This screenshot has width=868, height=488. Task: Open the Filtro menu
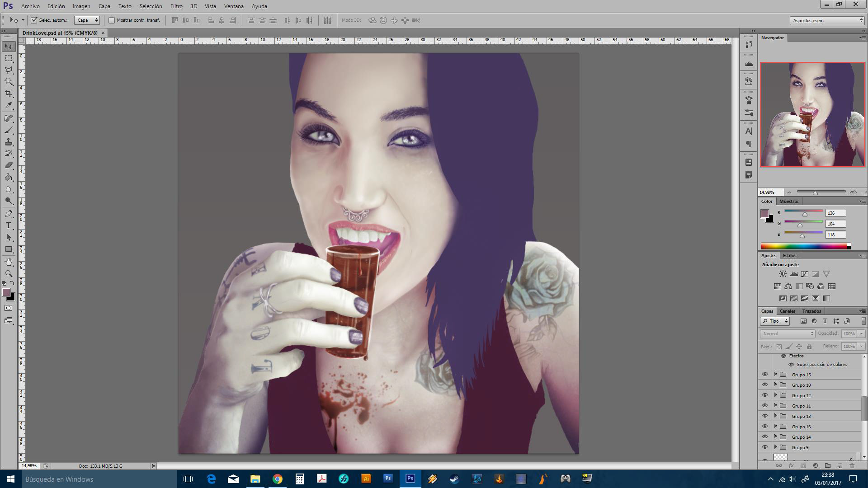click(x=176, y=6)
